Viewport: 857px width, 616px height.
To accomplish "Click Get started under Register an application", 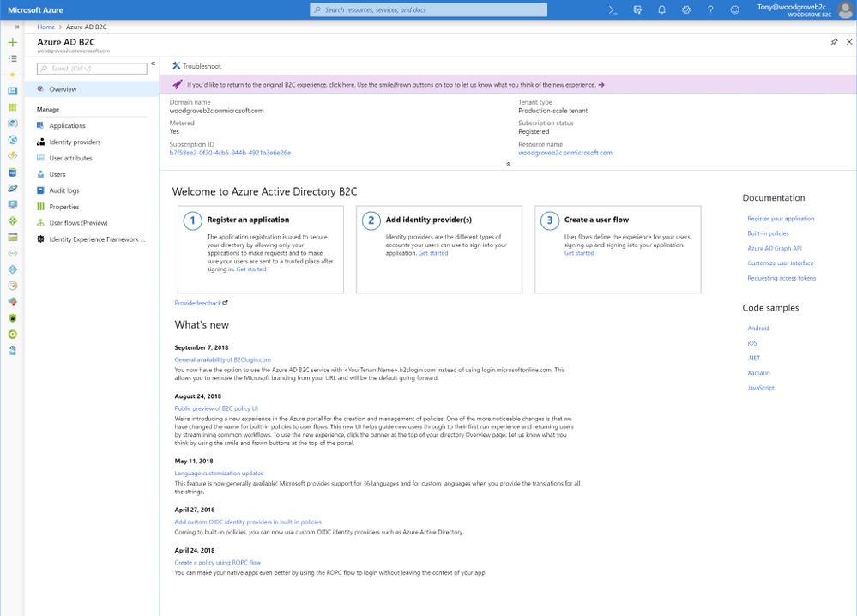I will point(250,269).
